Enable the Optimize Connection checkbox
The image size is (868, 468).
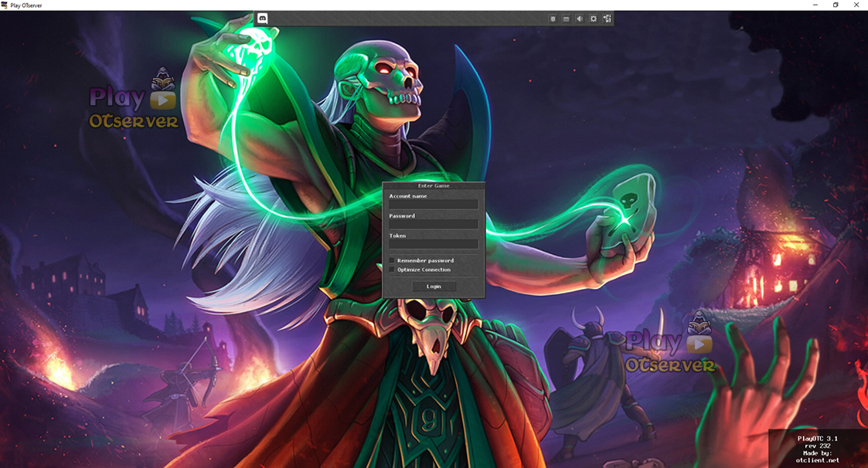(x=392, y=270)
